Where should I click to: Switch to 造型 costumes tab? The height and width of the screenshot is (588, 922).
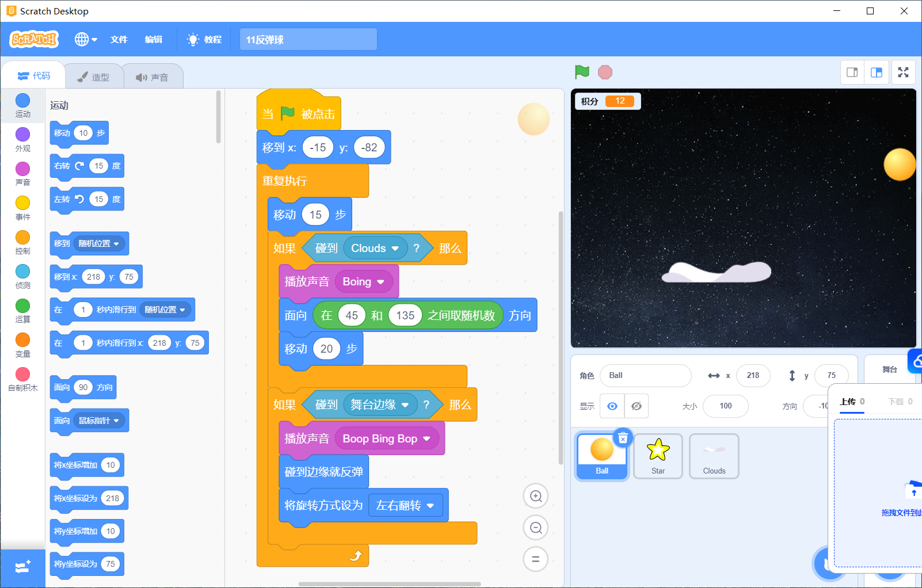click(94, 77)
